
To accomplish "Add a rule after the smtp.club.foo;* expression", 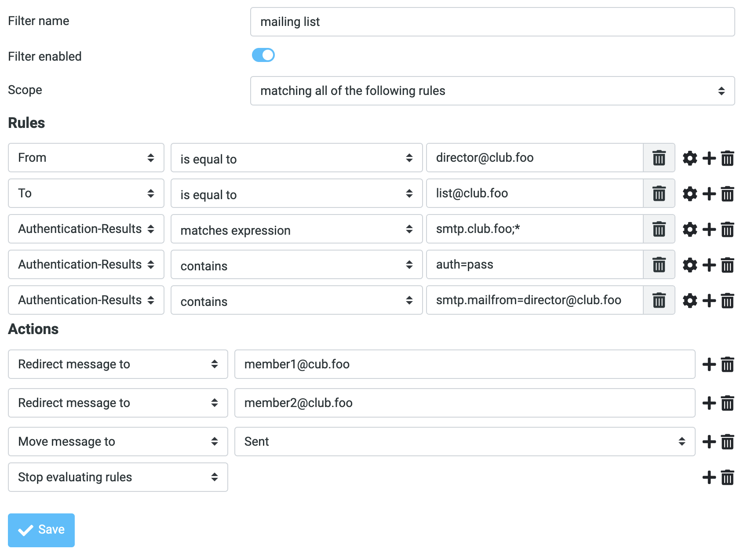I will 709,229.
